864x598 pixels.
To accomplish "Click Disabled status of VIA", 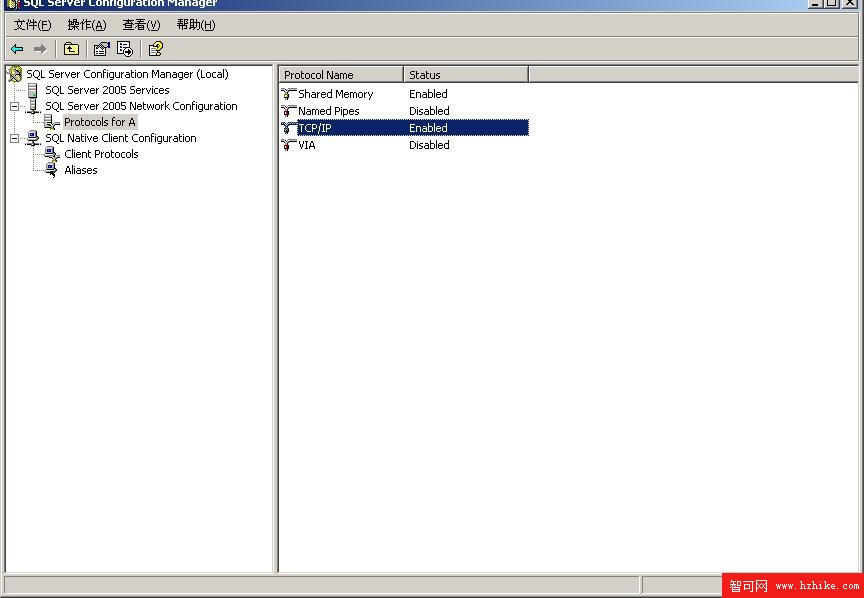I will [x=429, y=145].
